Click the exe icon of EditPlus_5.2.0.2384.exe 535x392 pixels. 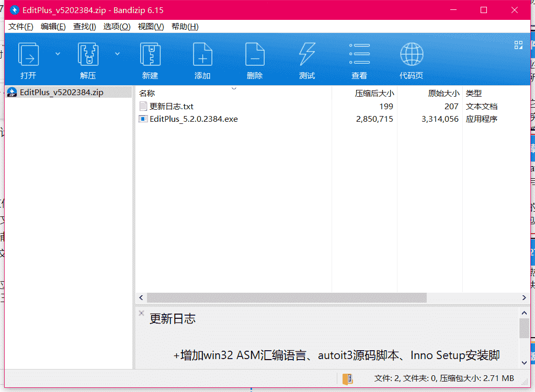[143, 119]
